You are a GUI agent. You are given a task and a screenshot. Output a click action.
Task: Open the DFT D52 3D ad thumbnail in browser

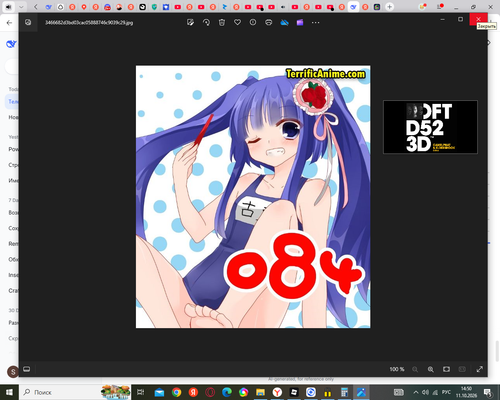[430, 127]
